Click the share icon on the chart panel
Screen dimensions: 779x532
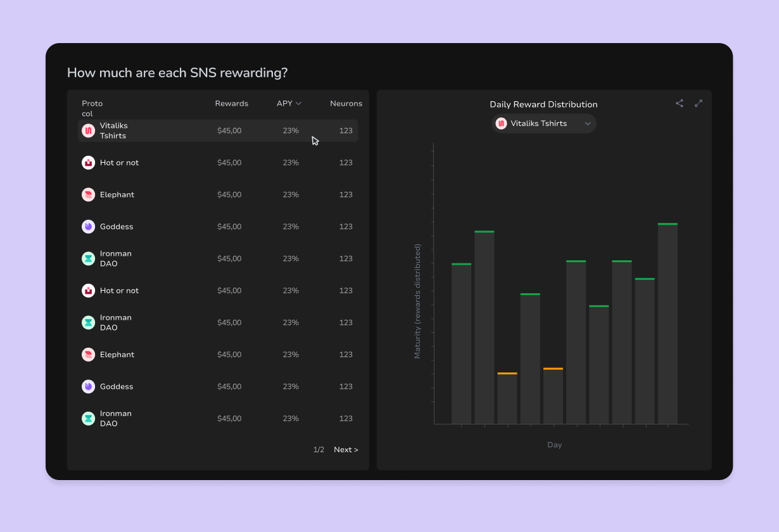tap(679, 103)
